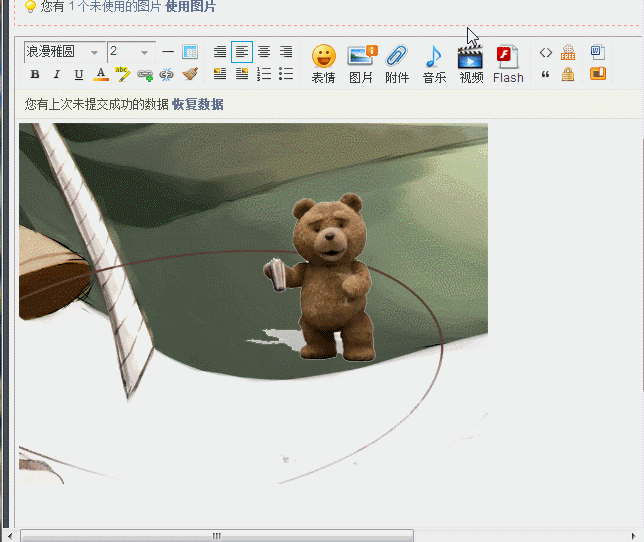Viewport: 644px width, 542px height.
Task: Paste from Word using the document icon
Action: 598,52
